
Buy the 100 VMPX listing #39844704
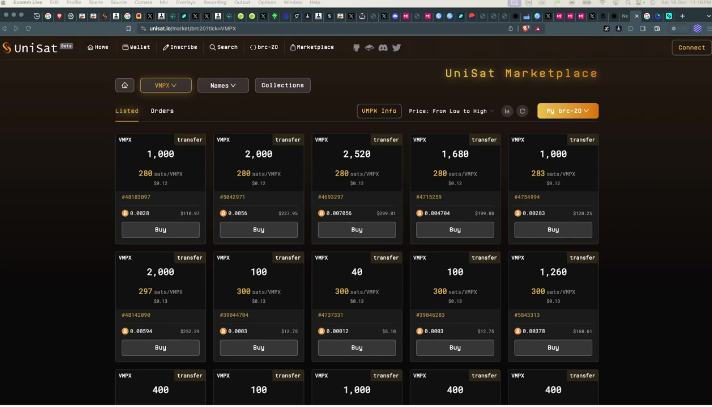[x=259, y=348]
